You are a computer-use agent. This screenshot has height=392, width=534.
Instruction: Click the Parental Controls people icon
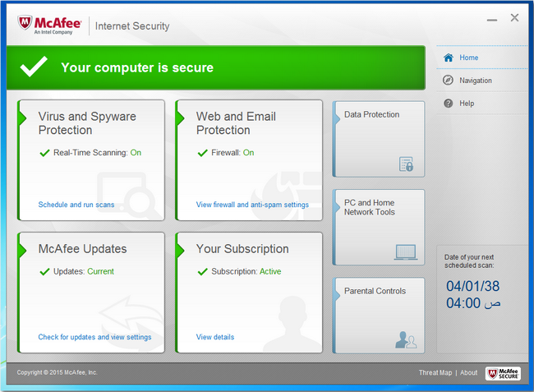406,339
